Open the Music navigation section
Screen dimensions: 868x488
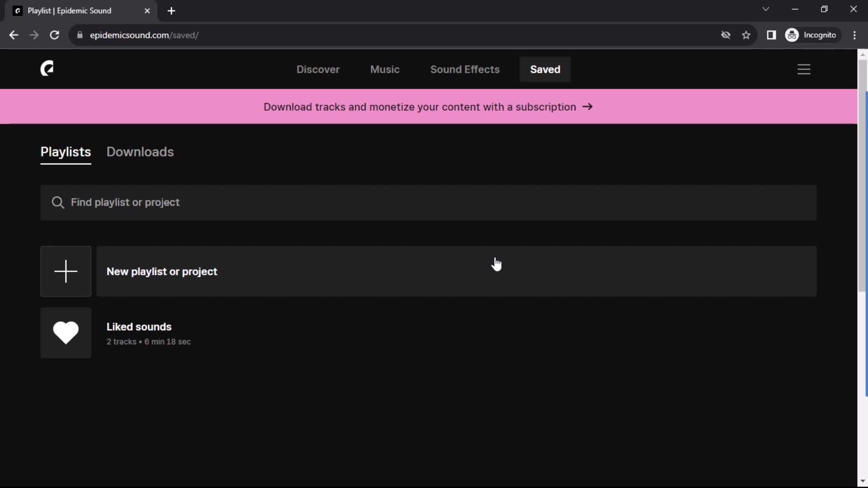(x=385, y=69)
